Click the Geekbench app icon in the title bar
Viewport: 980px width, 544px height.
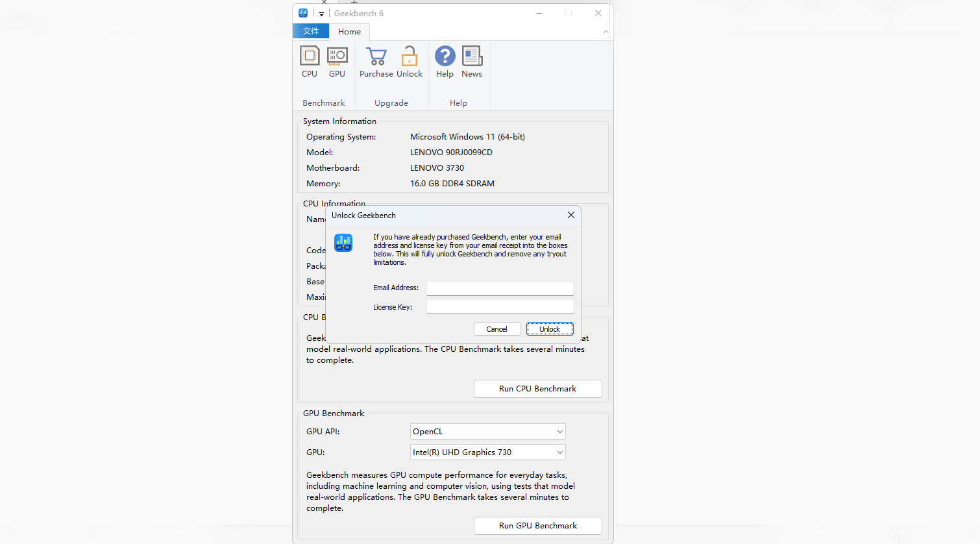click(x=303, y=13)
